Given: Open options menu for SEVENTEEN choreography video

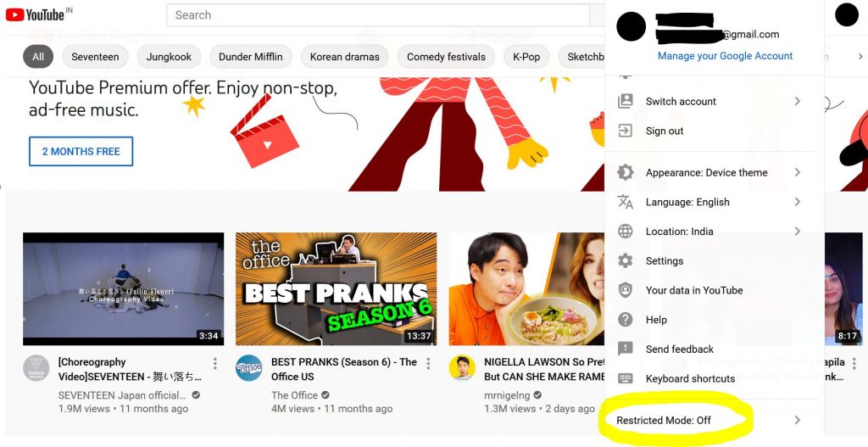Looking at the screenshot, I should click(x=214, y=363).
